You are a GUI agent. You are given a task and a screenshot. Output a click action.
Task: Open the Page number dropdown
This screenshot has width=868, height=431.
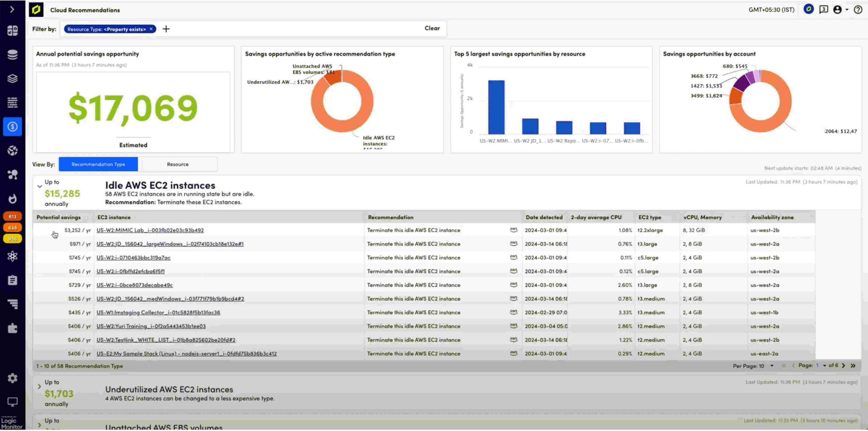821,366
